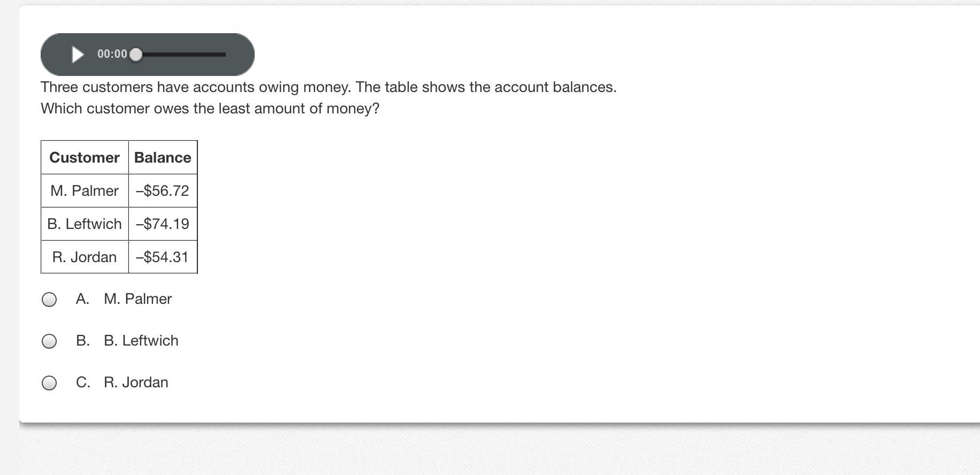Select radio button for option B

(49, 341)
